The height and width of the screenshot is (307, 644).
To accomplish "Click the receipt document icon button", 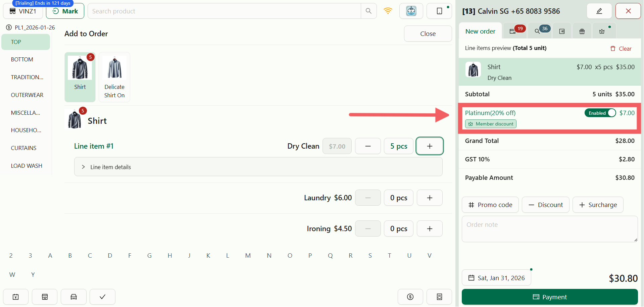I will pyautogui.click(x=439, y=297).
